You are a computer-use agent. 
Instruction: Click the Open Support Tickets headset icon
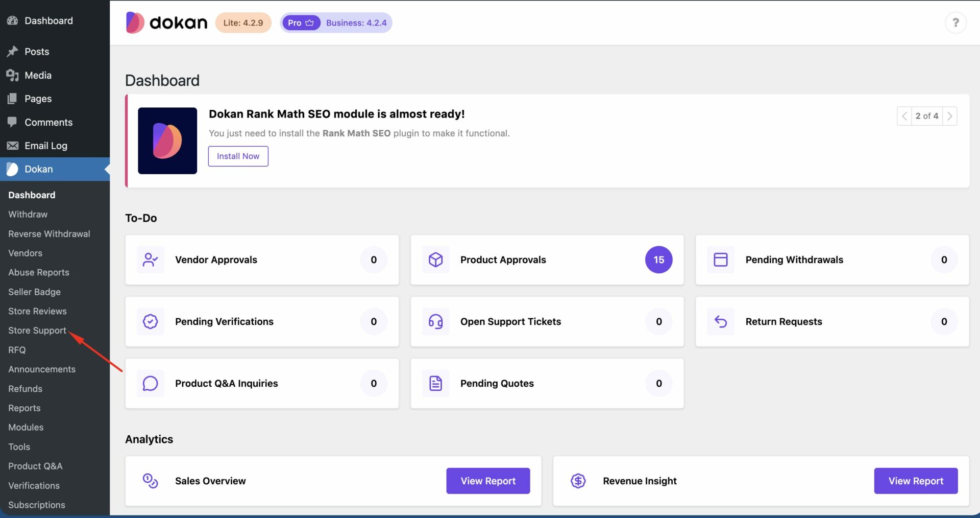pos(435,321)
